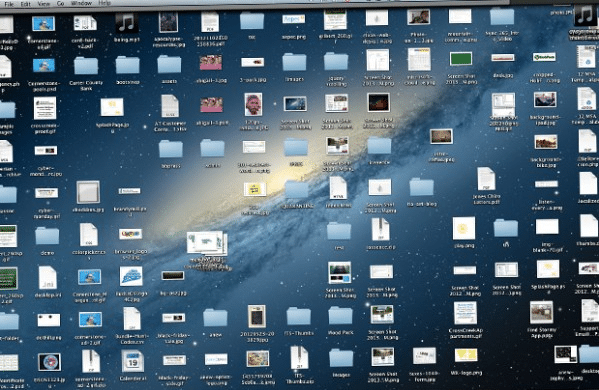Select the boing.mp3 music file icon

[126, 23]
